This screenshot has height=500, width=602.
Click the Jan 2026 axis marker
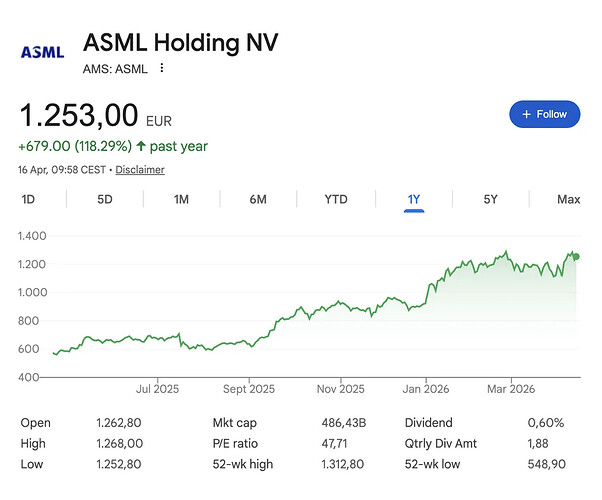click(x=425, y=389)
